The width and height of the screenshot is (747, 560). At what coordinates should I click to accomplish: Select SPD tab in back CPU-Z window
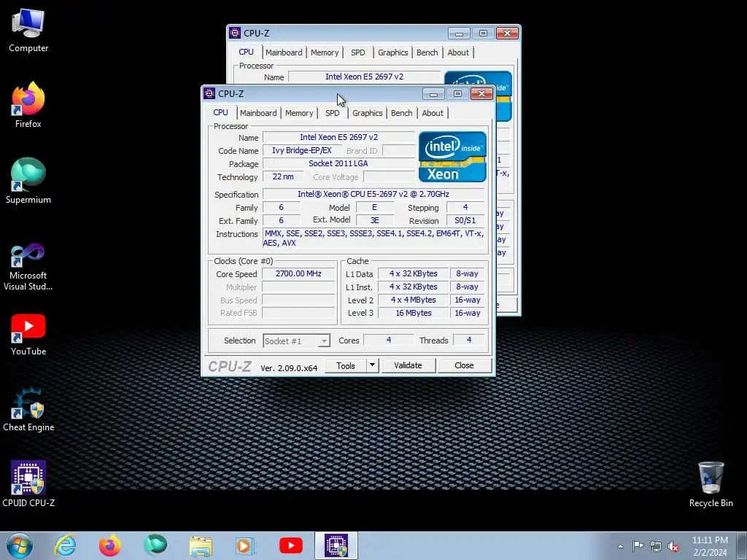[x=357, y=52]
